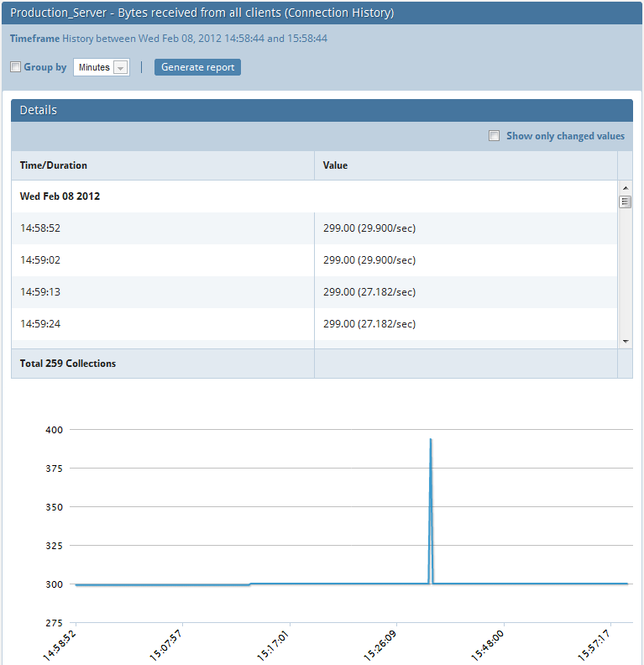This screenshot has width=644, height=665.
Task: Click the 400 y-axis label
Action: click(x=55, y=430)
